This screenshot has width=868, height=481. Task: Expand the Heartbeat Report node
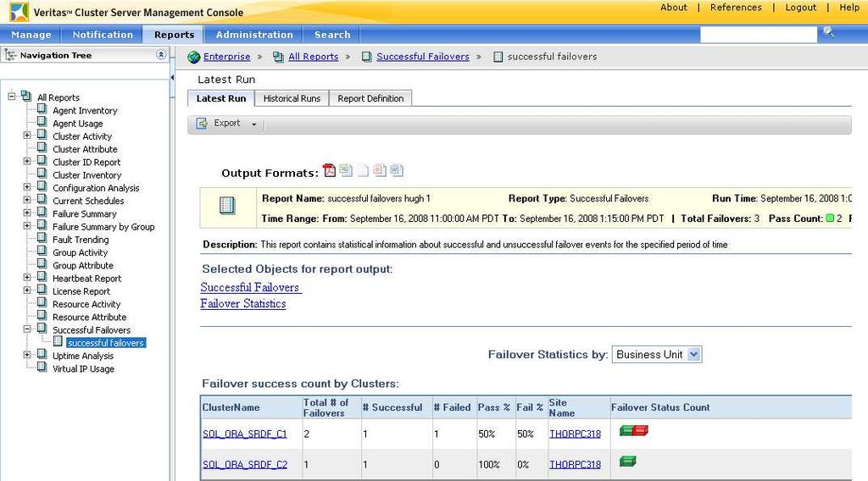(x=26, y=277)
